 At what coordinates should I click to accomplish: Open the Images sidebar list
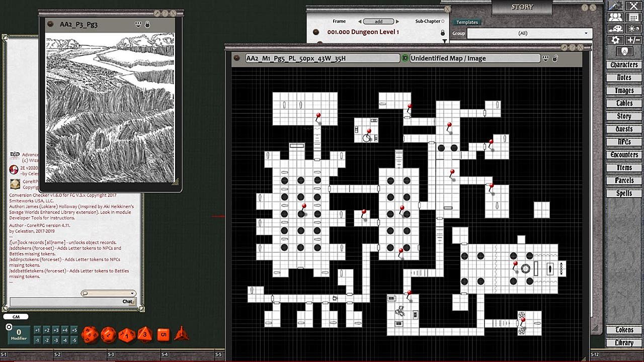coord(624,90)
